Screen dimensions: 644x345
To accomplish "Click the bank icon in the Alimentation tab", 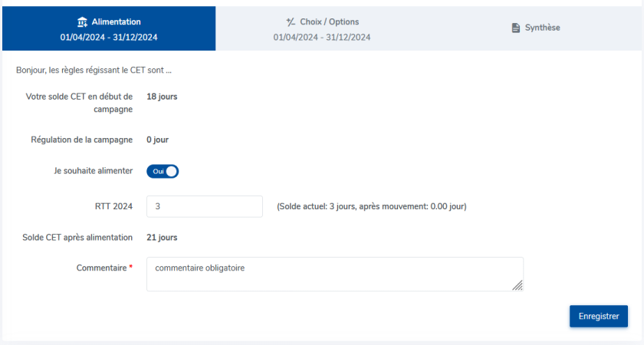I will (83, 22).
